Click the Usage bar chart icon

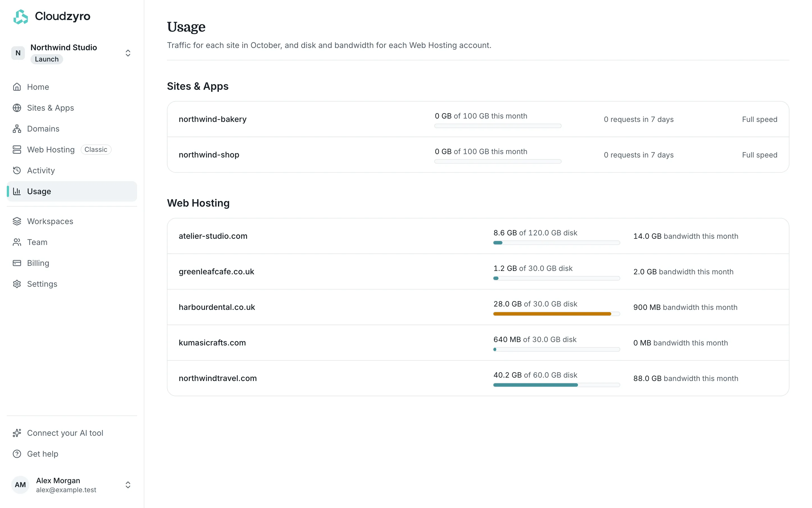17,191
